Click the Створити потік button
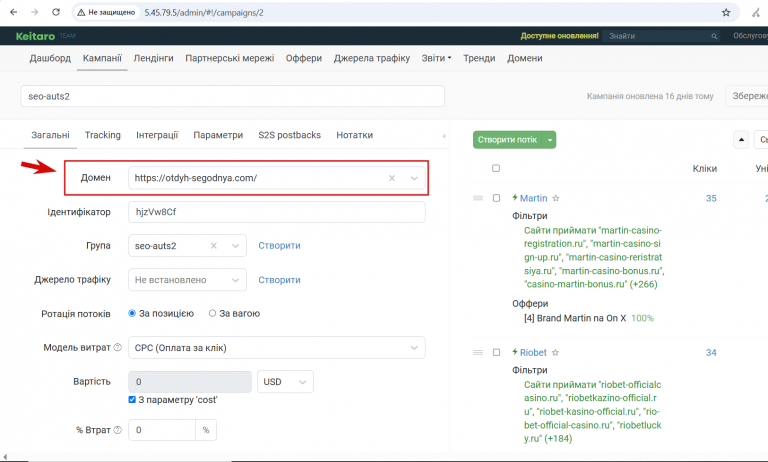Screen dimensions: 768x462 (x=508, y=140)
